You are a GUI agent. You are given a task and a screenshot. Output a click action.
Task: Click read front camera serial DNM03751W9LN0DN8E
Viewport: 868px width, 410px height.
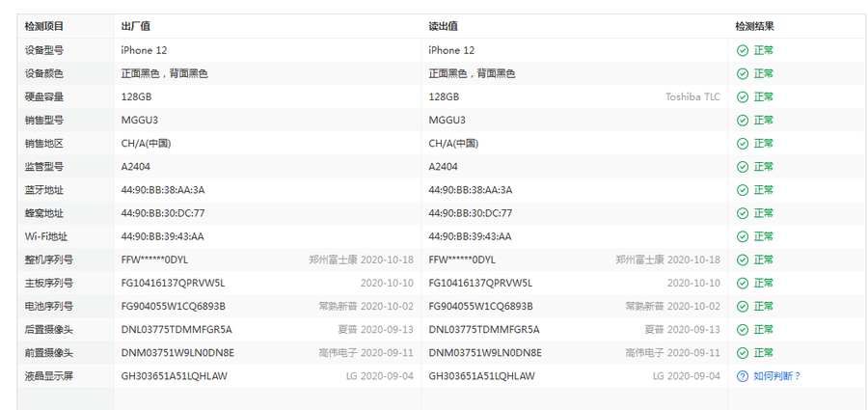point(485,353)
